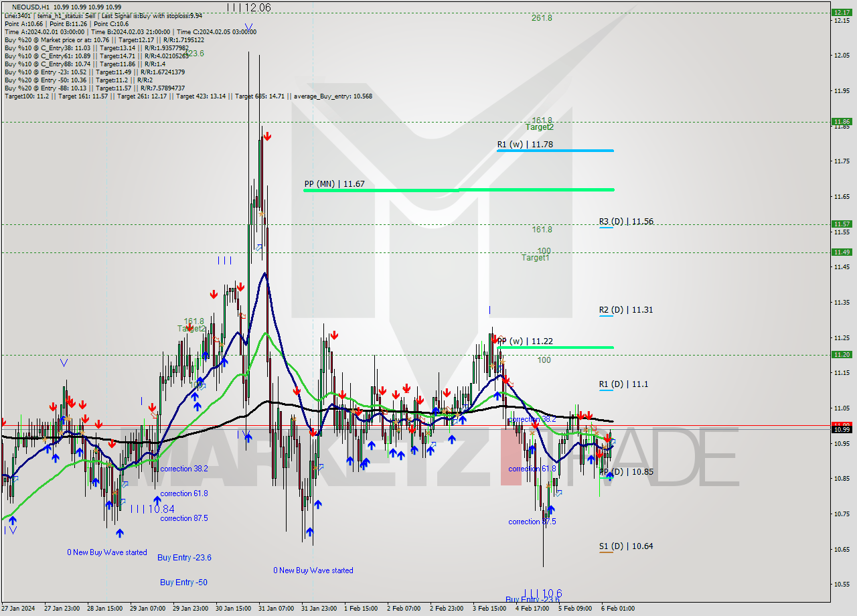The height and width of the screenshot is (616, 857).
Task: Click the 'Target 685: 14.71' text in header
Action: pos(260,96)
